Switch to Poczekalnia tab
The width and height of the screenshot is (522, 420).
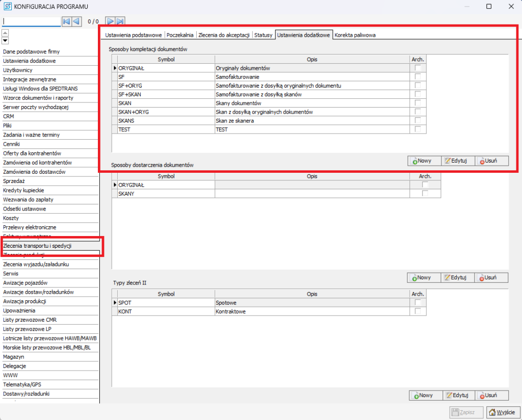pos(180,35)
